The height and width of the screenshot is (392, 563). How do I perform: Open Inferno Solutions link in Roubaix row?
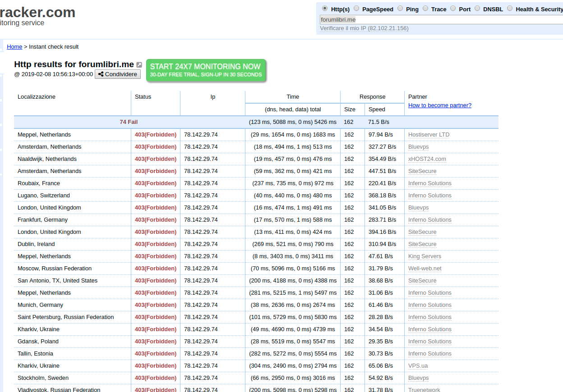[x=430, y=183]
